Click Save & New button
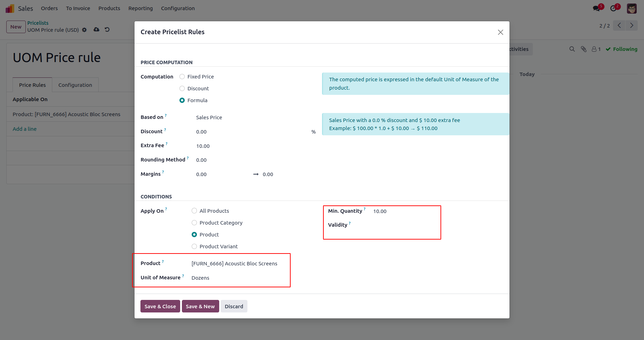The height and width of the screenshot is (340, 644). (200, 307)
